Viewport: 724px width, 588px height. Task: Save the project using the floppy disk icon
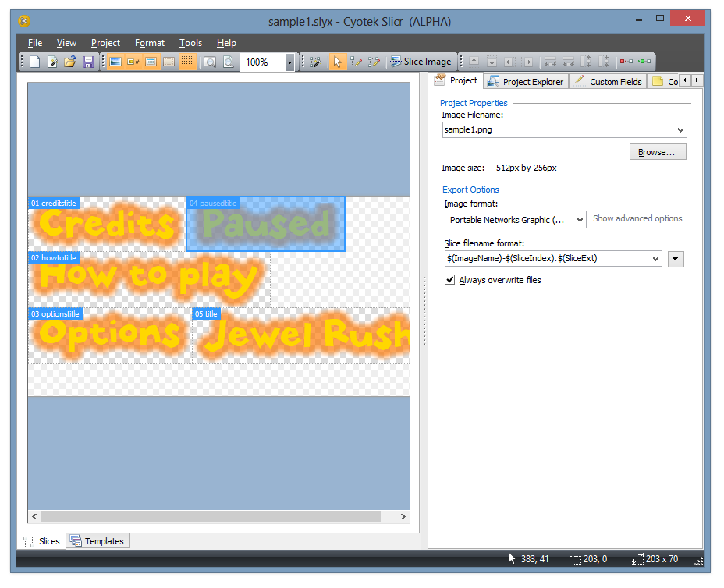point(88,62)
